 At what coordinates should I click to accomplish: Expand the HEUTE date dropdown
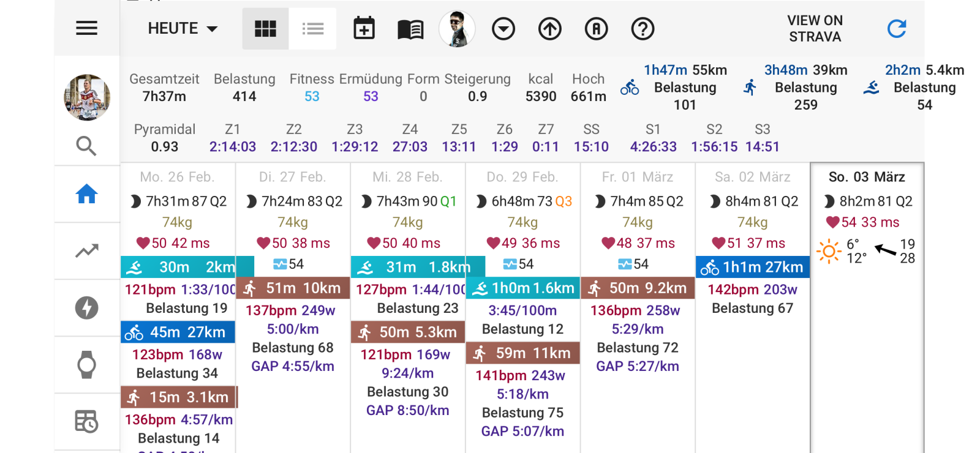(x=183, y=29)
